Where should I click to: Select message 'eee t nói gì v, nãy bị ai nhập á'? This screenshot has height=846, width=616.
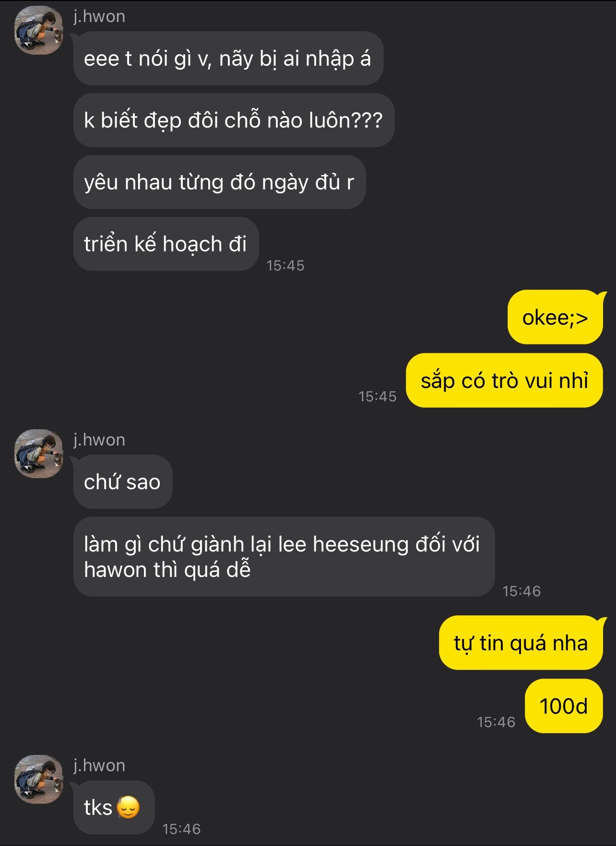(x=228, y=59)
